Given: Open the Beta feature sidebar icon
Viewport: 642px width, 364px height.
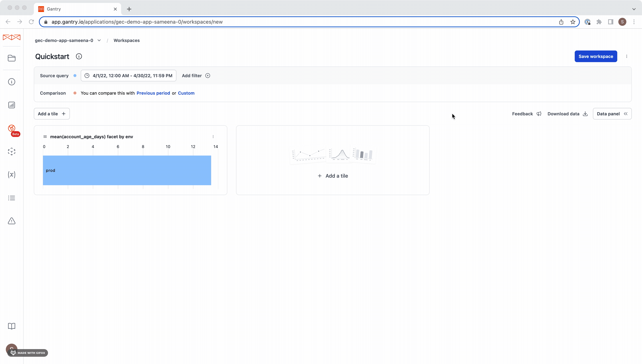Looking at the screenshot, I should pos(12,128).
